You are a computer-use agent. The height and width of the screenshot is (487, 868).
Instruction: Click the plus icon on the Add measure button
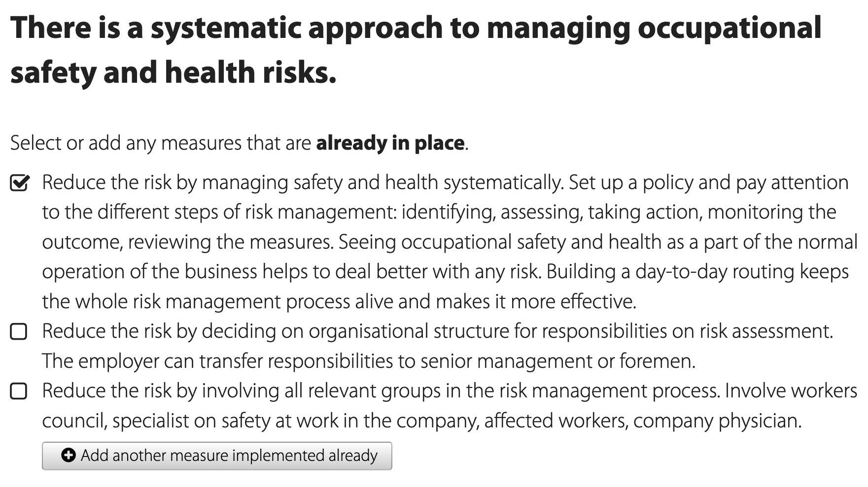(68, 455)
